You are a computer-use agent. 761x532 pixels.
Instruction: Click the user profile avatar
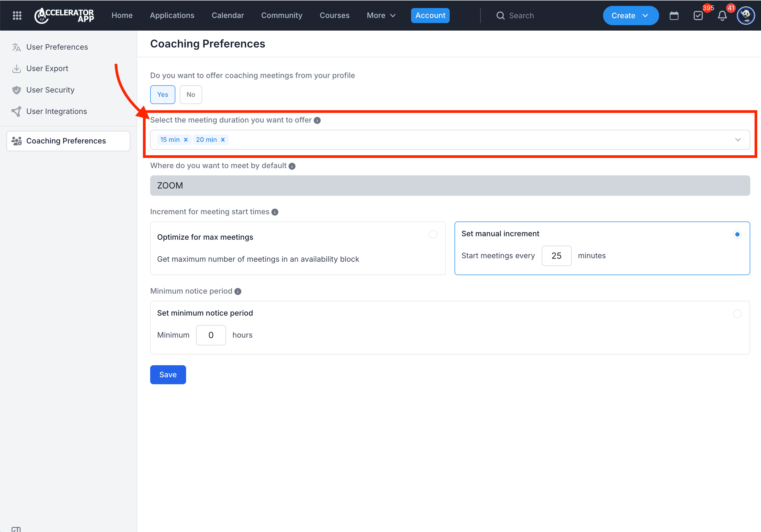pyautogui.click(x=746, y=16)
